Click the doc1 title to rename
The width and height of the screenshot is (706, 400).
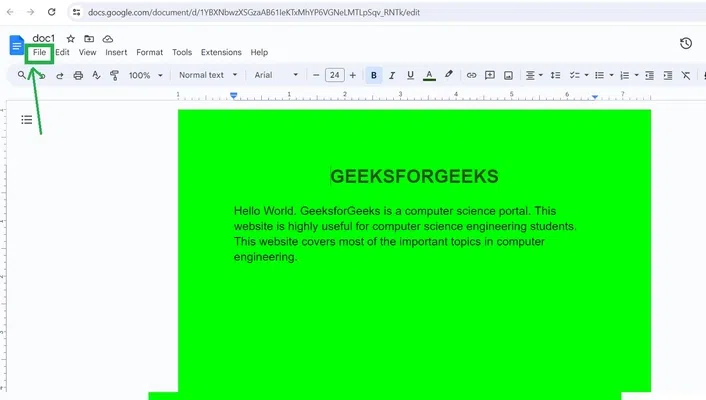44,38
